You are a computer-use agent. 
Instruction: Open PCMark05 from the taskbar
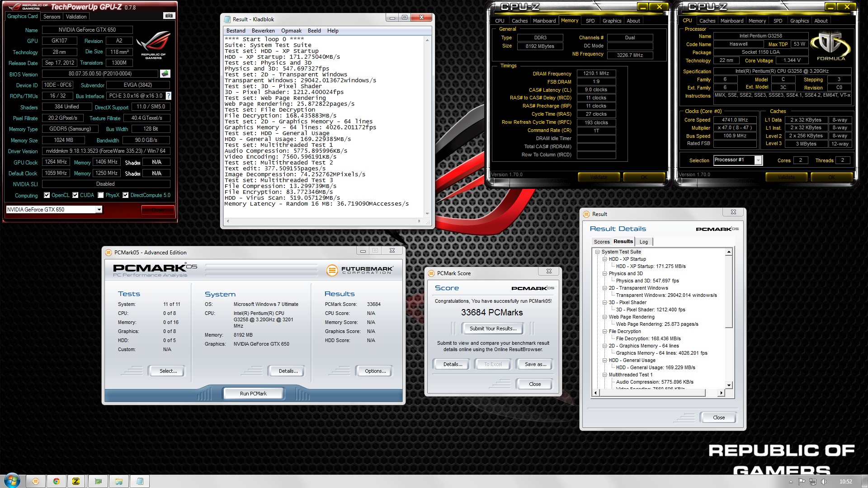pos(36,481)
